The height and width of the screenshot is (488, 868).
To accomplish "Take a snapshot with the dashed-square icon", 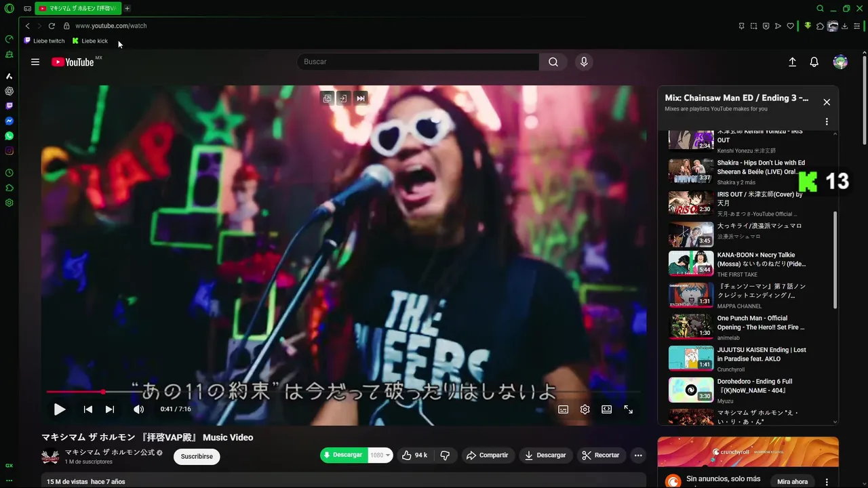I will click(753, 26).
